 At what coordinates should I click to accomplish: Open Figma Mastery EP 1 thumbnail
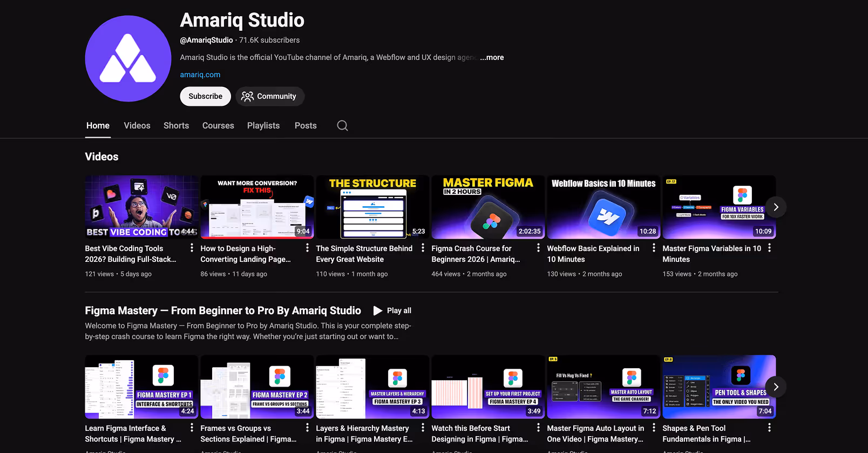click(141, 387)
